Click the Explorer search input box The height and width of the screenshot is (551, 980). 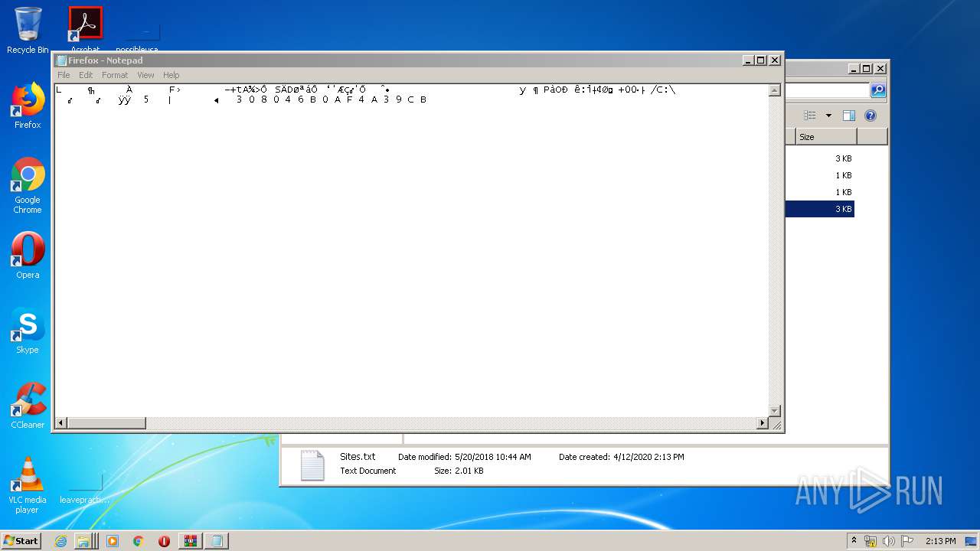click(x=828, y=90)
